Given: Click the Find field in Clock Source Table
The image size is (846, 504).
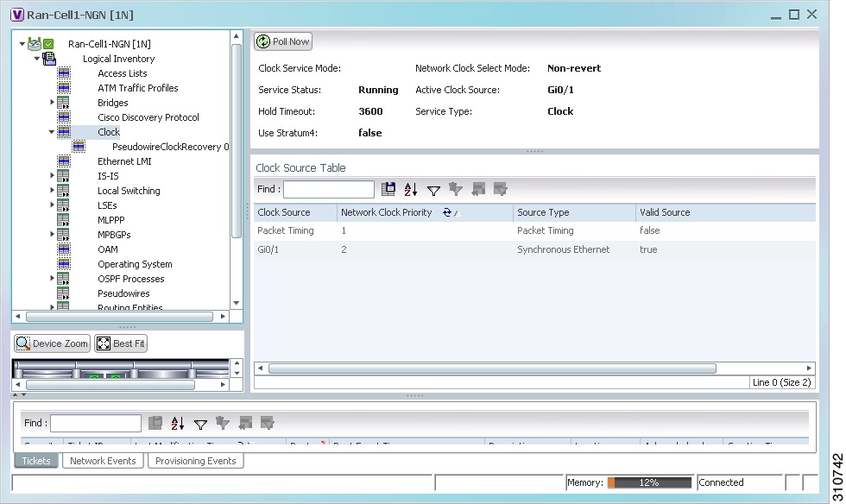Looking at the screenshot, I should 329,189.
